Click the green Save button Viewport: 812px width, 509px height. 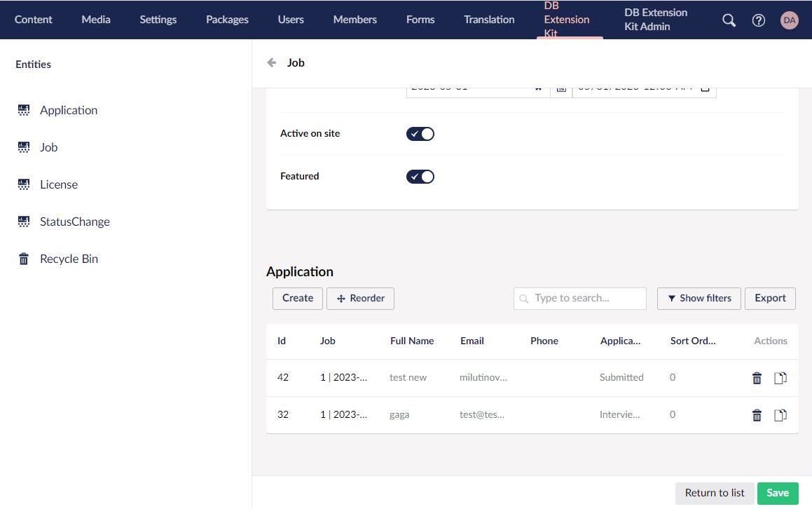tap(777, 493)
